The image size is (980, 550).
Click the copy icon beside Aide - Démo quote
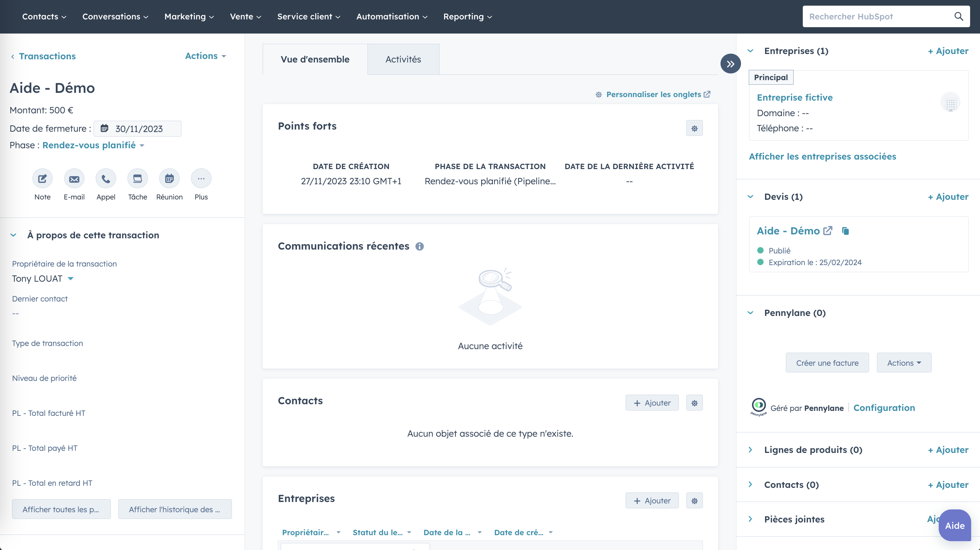[x=845, y=231]
